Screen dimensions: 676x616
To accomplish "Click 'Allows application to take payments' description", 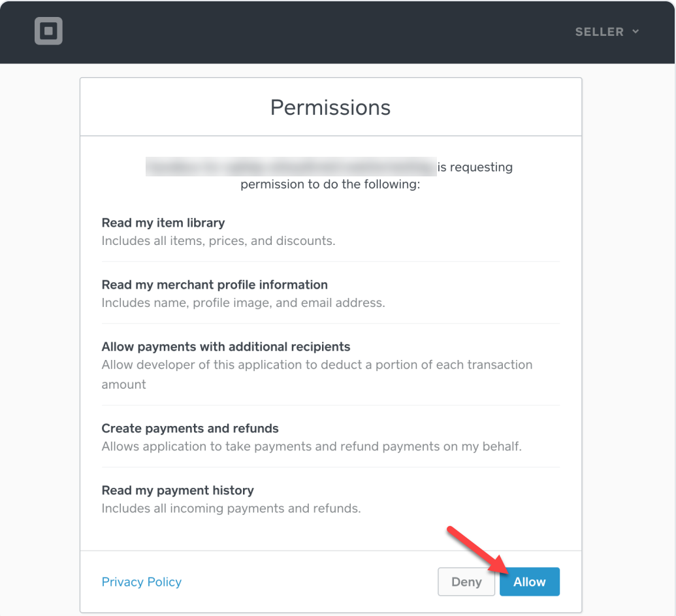I will point(312,447).
